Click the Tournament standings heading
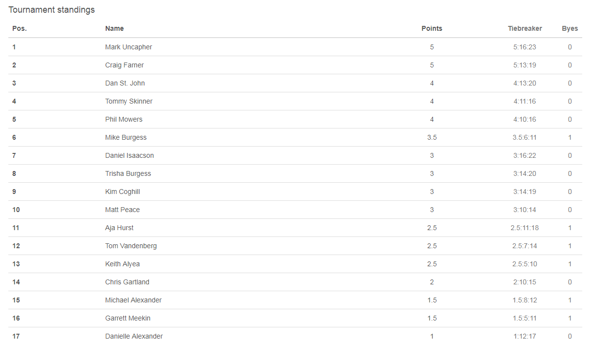Screen dimensions: 592x364 52,10
